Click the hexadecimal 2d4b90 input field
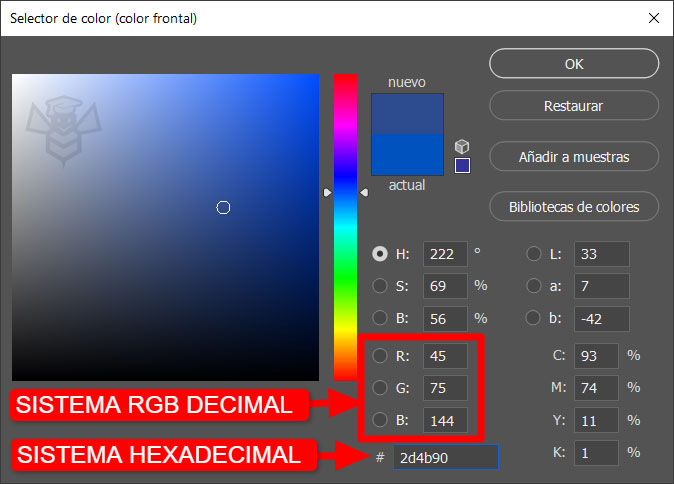674x484 pixels. pos(445,456)
